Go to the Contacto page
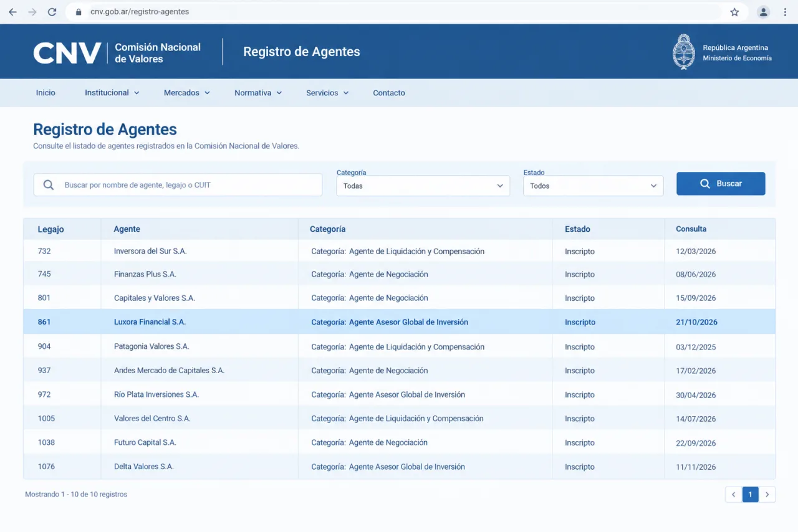This screenshot has width=798, height=532. pos(389,93)
